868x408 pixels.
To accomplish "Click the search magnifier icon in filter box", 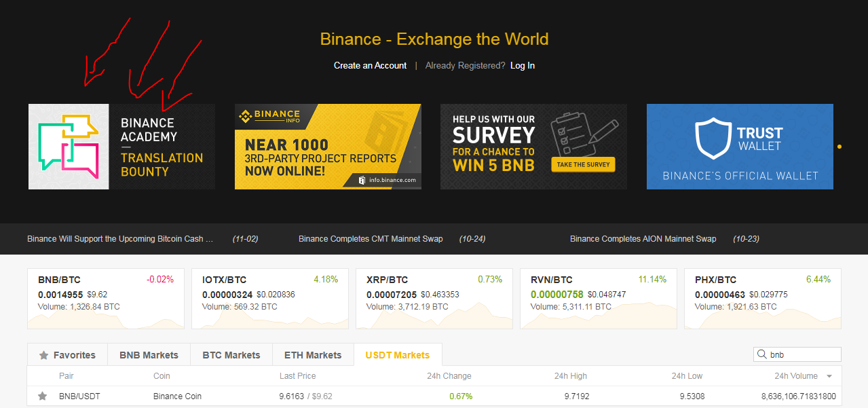I will [x=763, y=354].
